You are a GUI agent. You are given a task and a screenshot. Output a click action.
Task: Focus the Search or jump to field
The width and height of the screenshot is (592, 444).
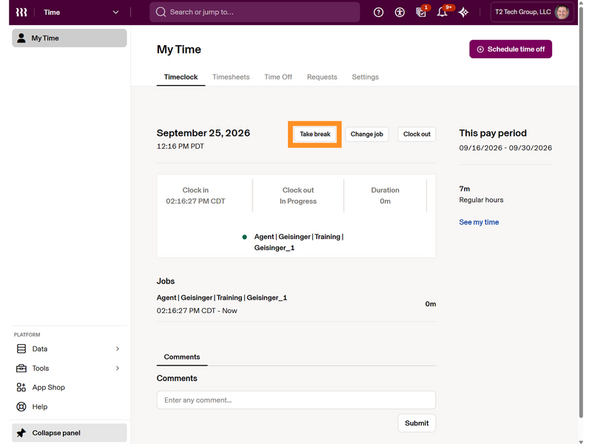click(254, 12)
